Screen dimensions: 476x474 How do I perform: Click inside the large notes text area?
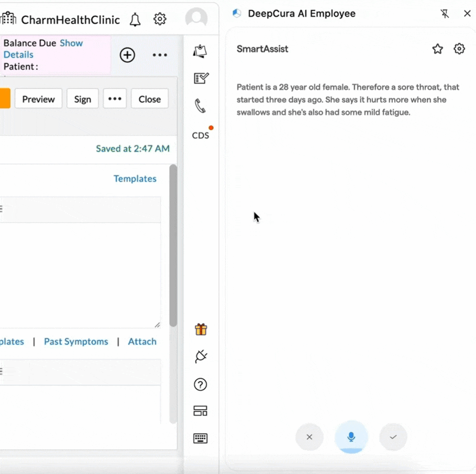(x=80, y=275)
